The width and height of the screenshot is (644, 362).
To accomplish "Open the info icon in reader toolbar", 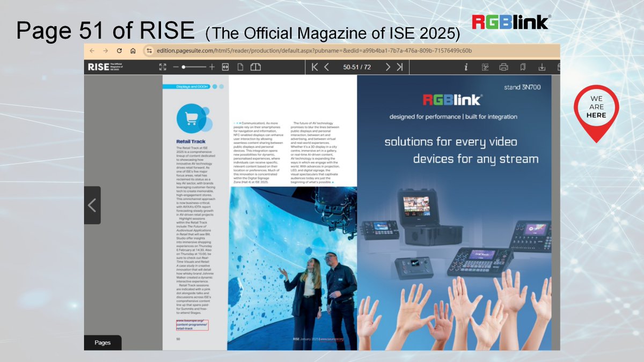I will pos(466,67).
